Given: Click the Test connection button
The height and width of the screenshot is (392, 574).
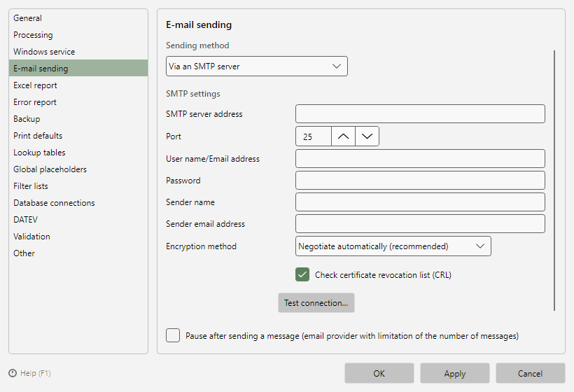Looking at the screenshot, I should [316, 302].
